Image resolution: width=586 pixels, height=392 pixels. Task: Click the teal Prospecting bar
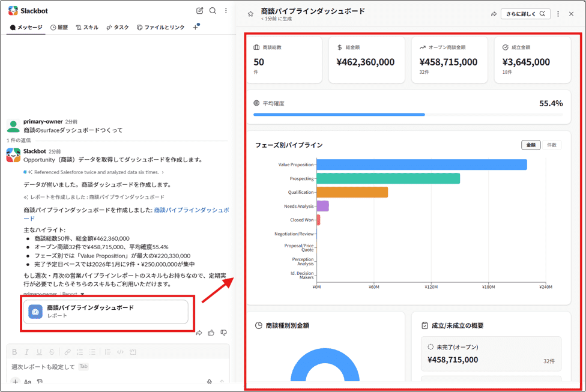coord(388,178)
